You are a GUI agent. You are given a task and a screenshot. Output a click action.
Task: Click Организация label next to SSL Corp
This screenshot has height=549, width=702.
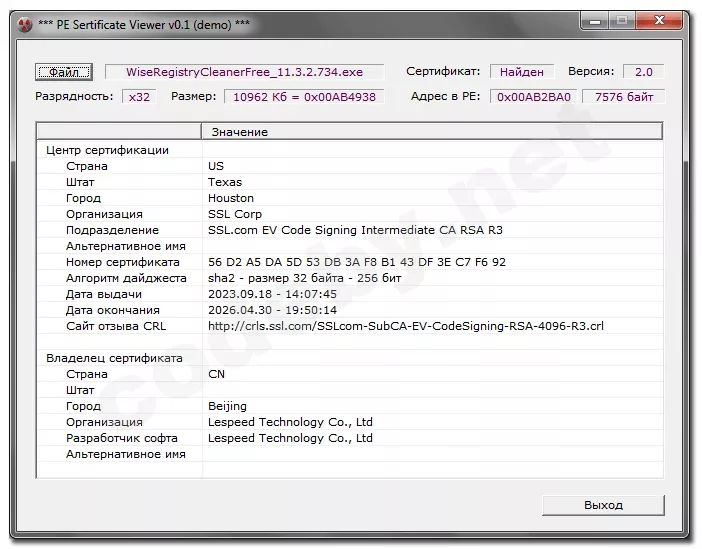104,214
